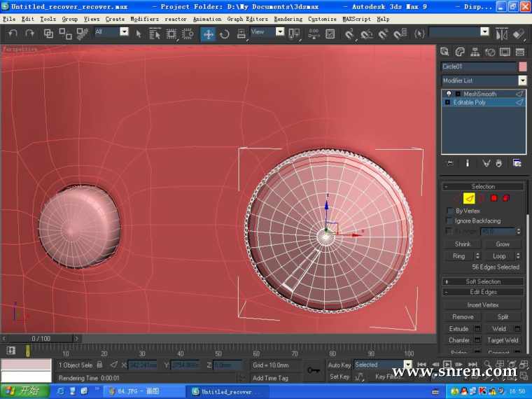Screen dimensions: 532x399
Task: Click Configure Modifier Sets icon
Action: (517, 163)
